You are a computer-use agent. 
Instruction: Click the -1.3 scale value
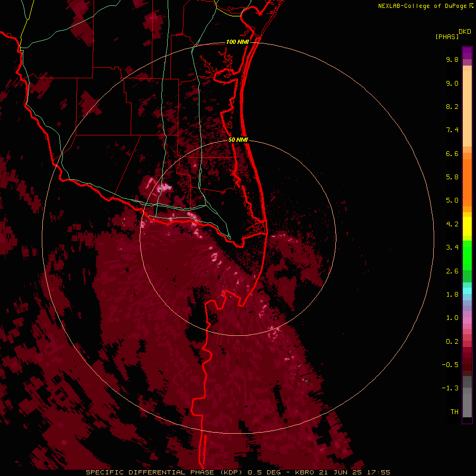coord(450,388)
